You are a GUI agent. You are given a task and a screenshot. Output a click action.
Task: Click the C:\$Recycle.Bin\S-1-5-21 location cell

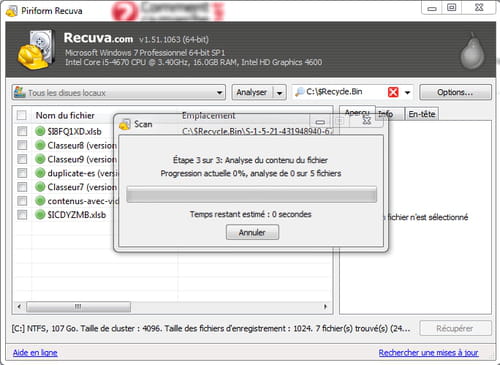(x=257, y=131)
